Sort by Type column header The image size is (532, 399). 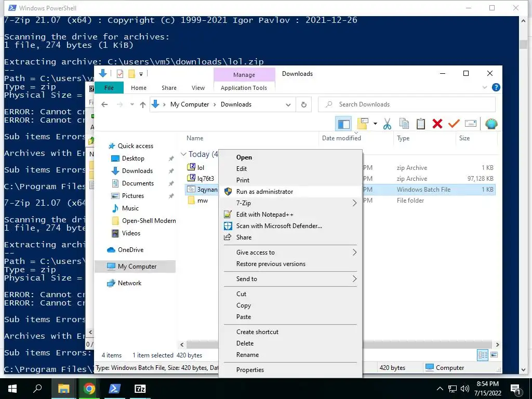(403, 138)
